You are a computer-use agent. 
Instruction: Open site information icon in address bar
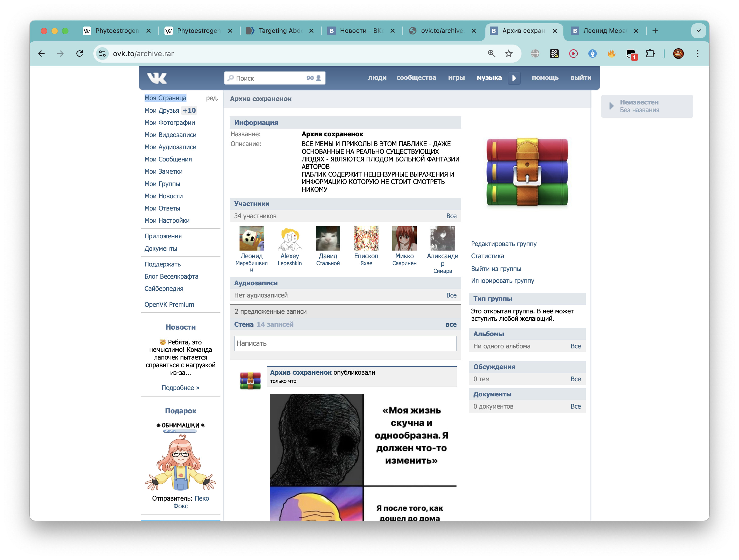pyautogui.click(x=103, y=54)
